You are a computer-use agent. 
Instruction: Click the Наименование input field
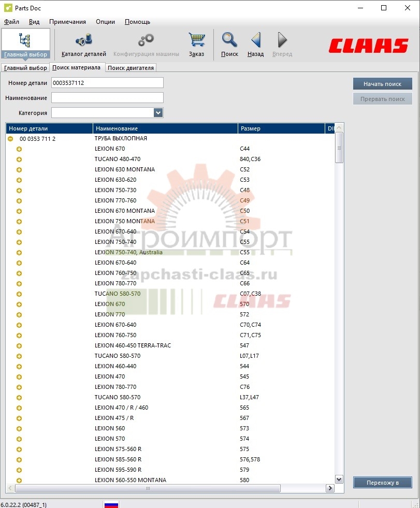107,98
